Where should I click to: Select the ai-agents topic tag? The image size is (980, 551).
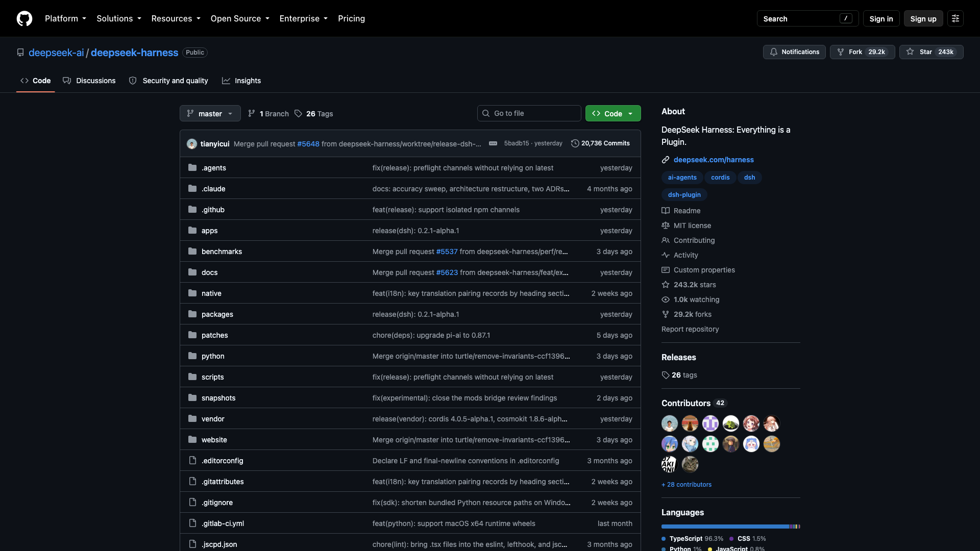pyautogui.click(x=682, y=178)
